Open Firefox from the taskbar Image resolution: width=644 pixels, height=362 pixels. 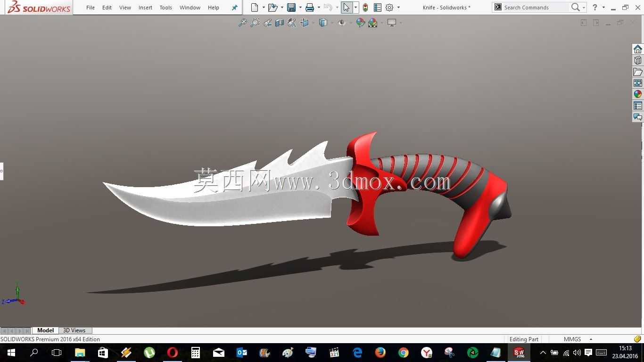click(380, 353)
